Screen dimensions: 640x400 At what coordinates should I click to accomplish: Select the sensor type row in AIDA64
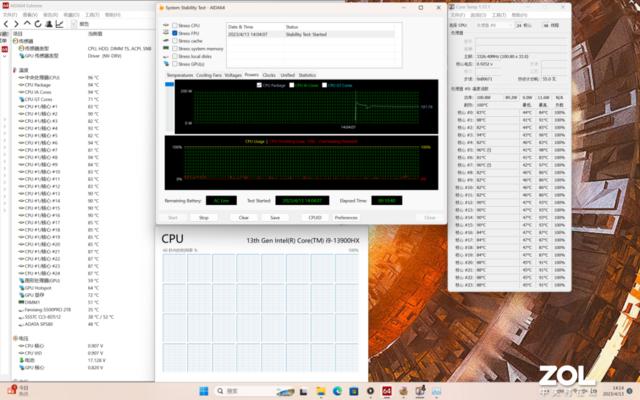point(84,49)
